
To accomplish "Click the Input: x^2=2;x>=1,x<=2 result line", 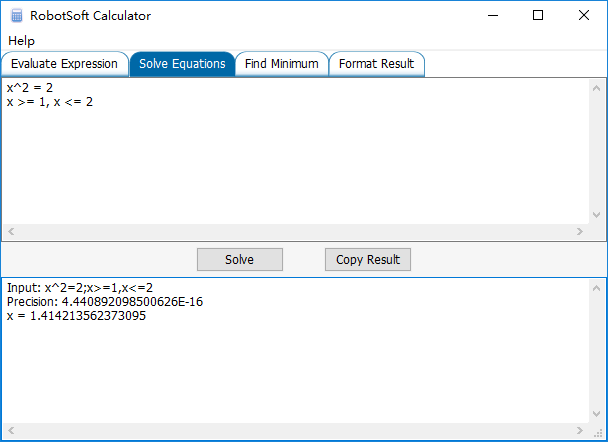I will point(80,288).
